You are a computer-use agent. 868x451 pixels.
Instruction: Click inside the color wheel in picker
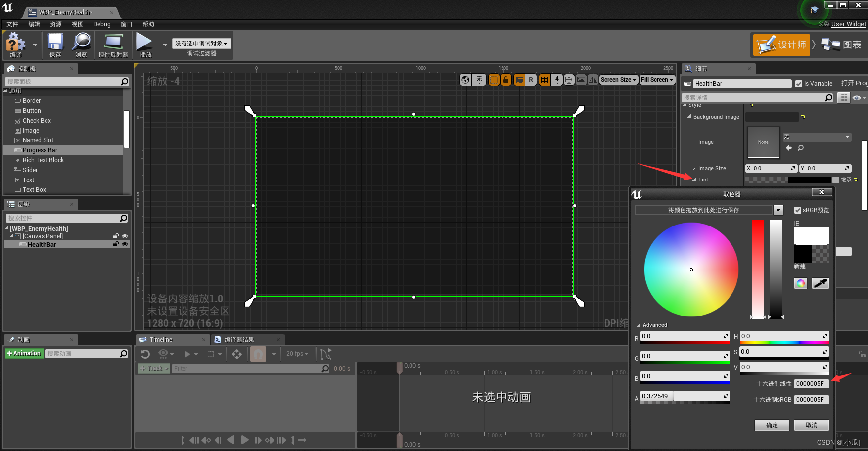[x=691, y=270]
